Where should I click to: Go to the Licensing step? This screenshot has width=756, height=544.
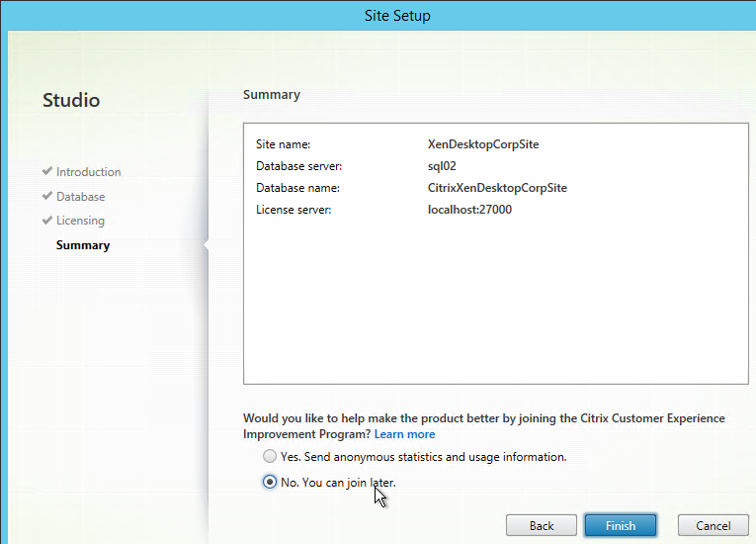[80, 221]
